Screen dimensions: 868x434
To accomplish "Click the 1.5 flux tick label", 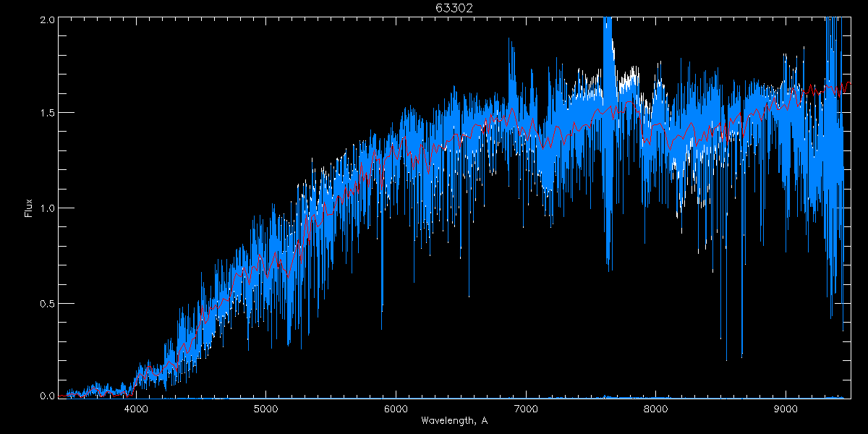I will click(47, 113).
